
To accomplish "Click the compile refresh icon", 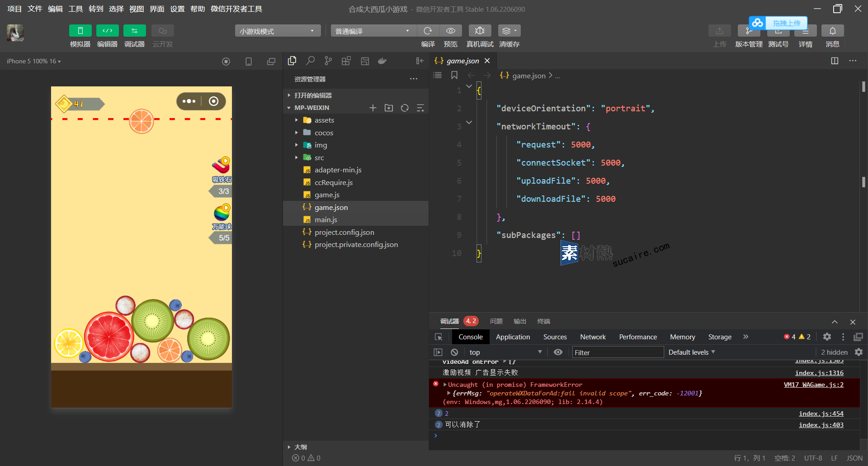I will click(428, 31).
